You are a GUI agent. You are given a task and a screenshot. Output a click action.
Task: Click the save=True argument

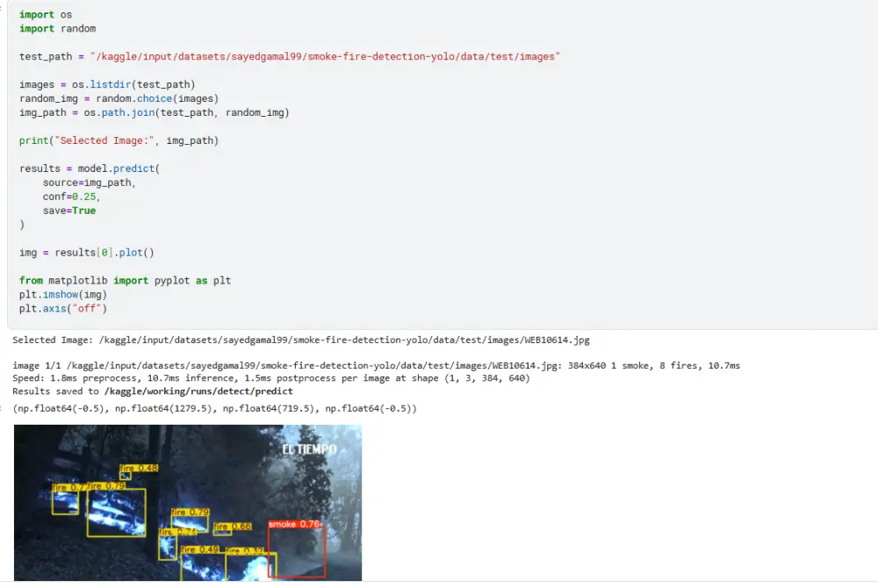click(x=68, y=211)
